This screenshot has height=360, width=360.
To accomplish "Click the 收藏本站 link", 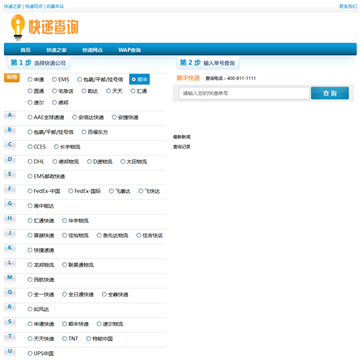I will pos(55,6).
